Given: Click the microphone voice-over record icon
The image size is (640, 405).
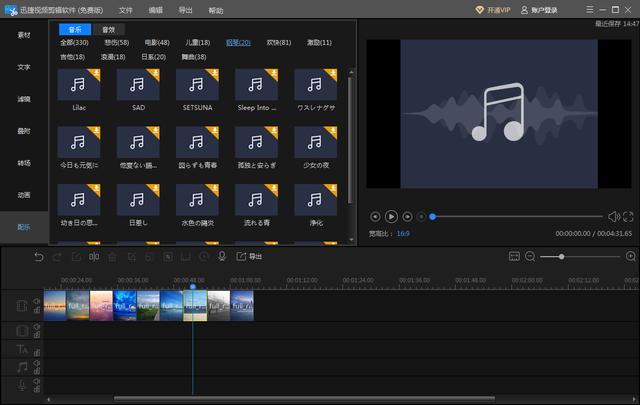Looking at the screenshot, I should (222, 257).
